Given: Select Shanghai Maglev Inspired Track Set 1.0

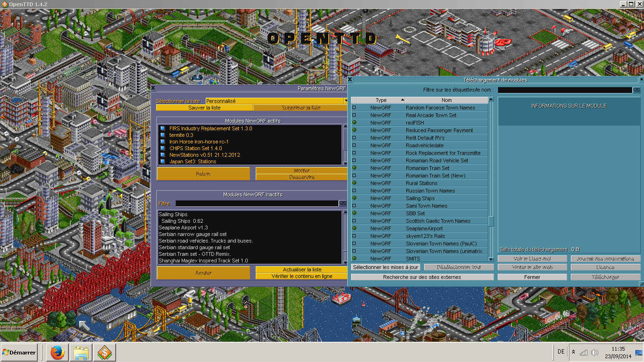Looking at the screenshot, I should (250, 261).
